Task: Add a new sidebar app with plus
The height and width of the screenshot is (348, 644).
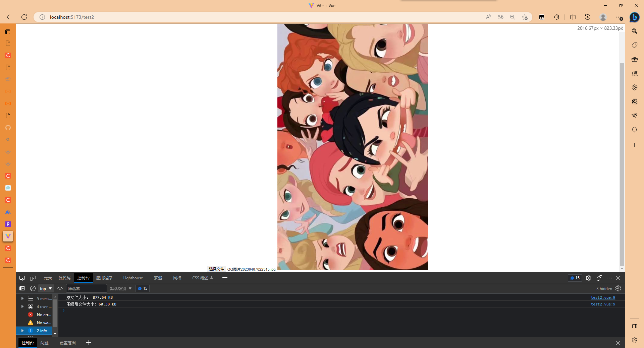Action: tap(635, 145)
